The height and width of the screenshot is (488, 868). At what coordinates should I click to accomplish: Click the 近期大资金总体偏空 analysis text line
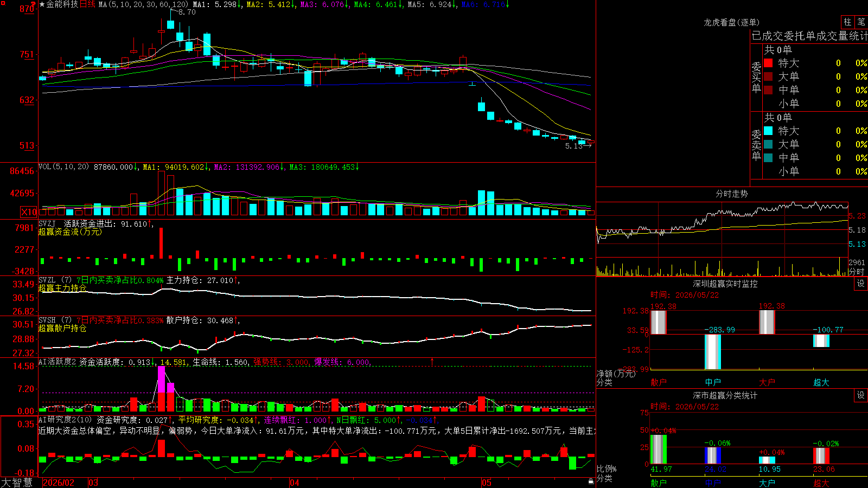coord(317,431)
